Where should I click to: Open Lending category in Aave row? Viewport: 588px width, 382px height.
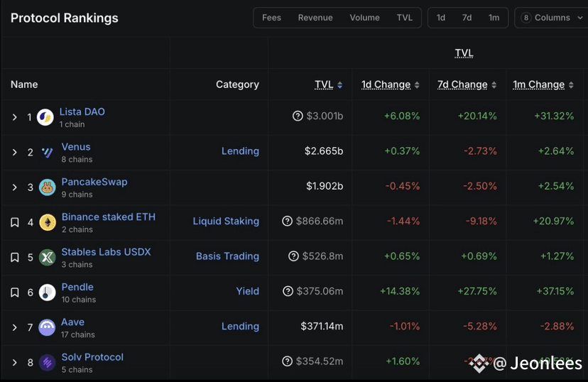[240, 326]
